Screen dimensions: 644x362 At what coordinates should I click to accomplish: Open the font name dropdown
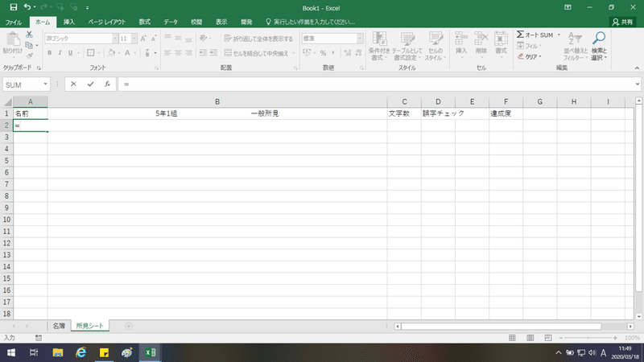[115, 39]
